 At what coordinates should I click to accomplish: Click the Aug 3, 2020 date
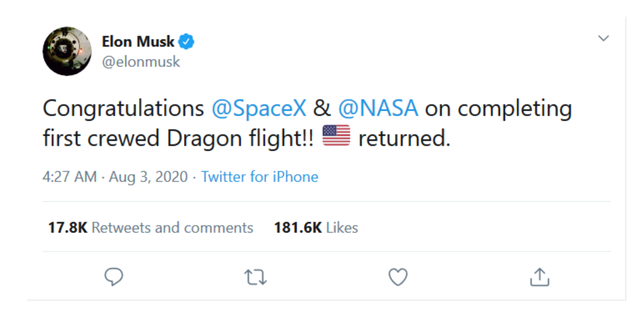click(148, 177)
